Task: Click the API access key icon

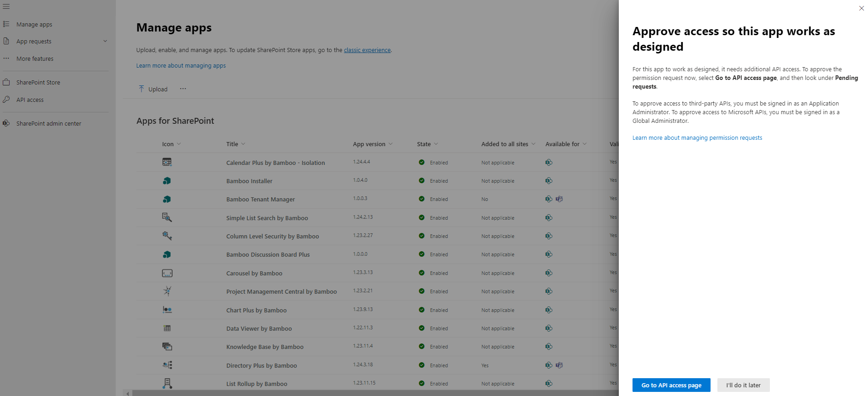Action: [6, 100]
